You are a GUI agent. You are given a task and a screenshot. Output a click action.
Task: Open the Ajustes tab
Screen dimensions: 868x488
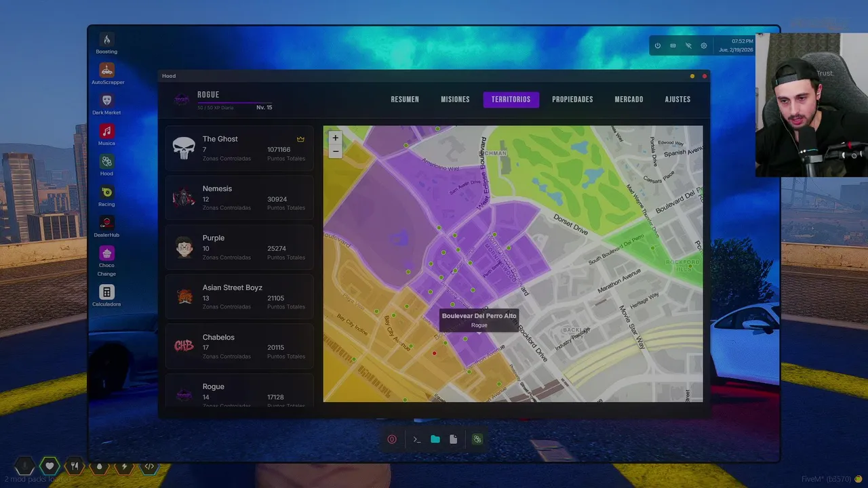[677, 100]
